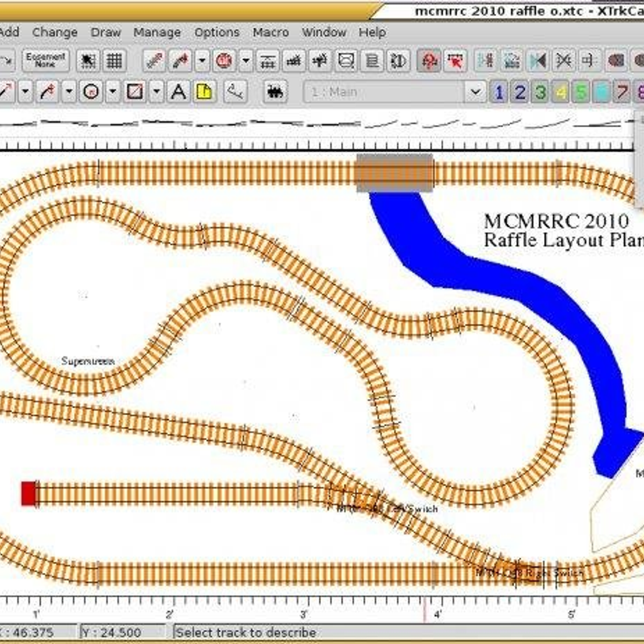Open the Macro menu
Viewport: 644px width, 644px height.
pyautogui.click(x=270, y=32)
